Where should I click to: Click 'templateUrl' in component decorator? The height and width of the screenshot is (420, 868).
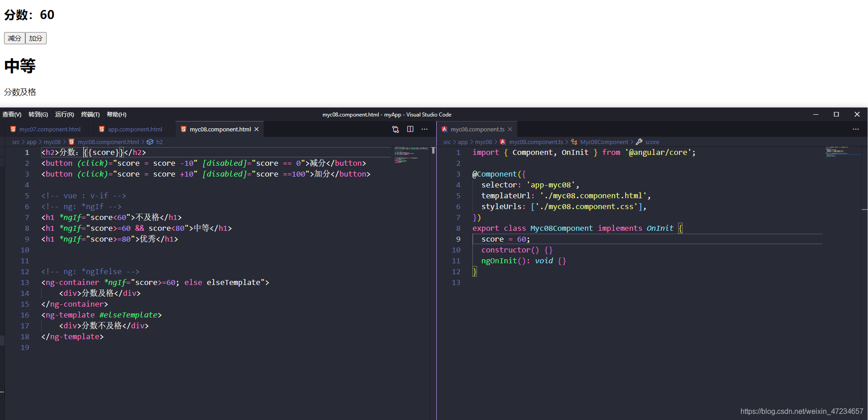coord(505,196)
